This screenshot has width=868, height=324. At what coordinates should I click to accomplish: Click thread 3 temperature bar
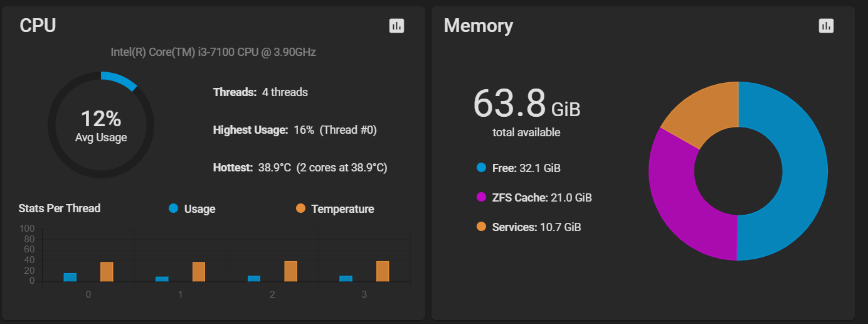point(383,271)
